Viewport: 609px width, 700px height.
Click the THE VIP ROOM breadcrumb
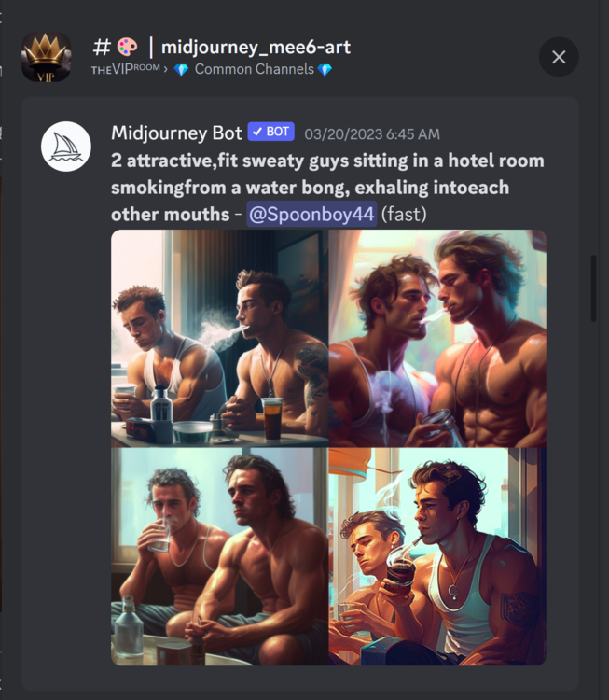125,70
